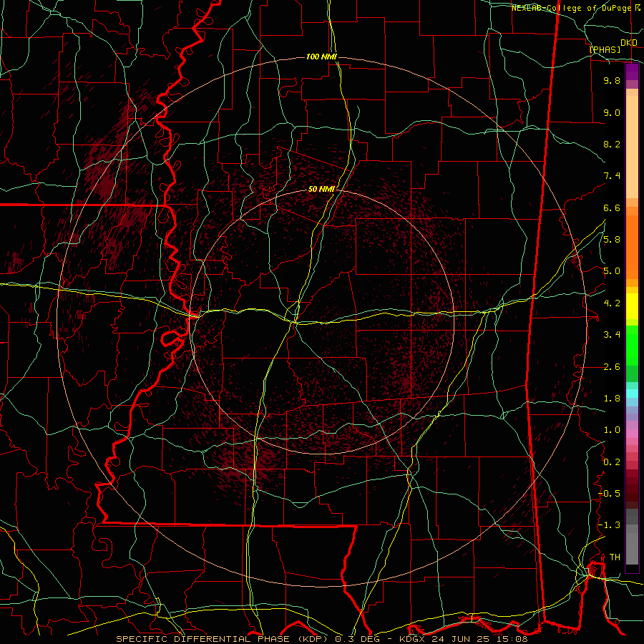Click the 0.2 value on the color scale

612,462
